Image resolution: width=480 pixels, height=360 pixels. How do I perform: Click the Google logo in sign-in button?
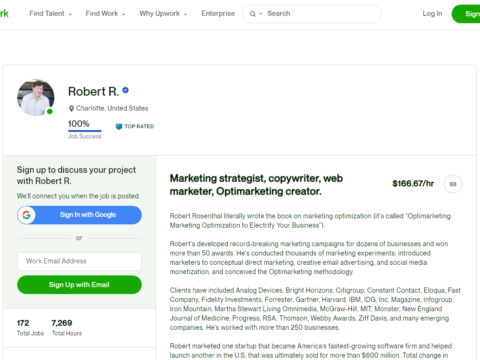click(x=27, y=215)
